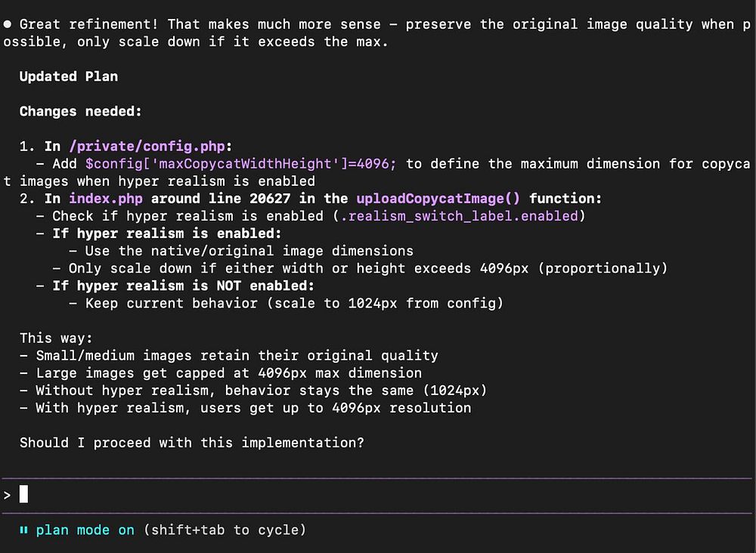Click "Use the native/original image dimensions" line
Screen dimensions: 756x553
pyautogui.click(x=249, y=251)
